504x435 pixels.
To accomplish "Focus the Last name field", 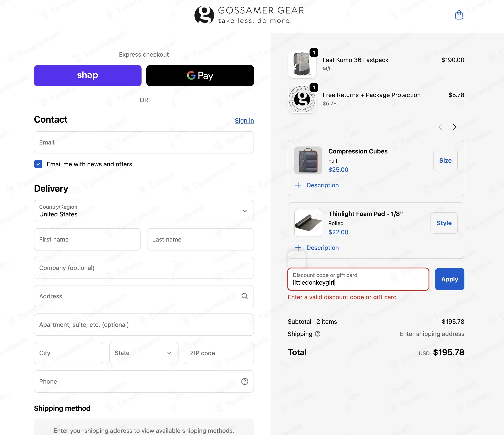I will (200, 239).
